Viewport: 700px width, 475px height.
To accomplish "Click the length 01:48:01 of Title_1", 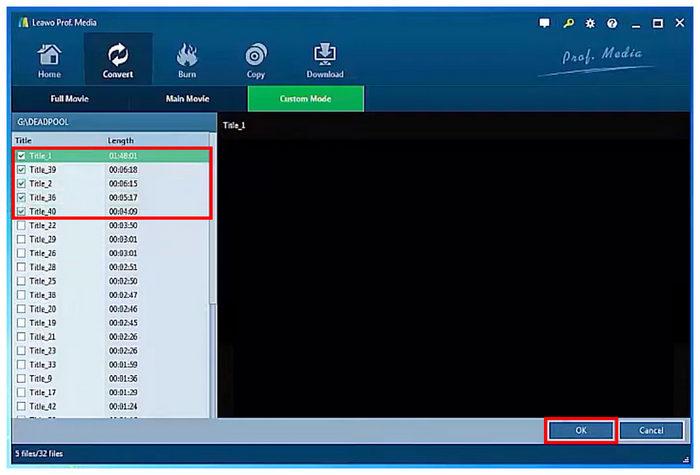I will click(123, 156).
